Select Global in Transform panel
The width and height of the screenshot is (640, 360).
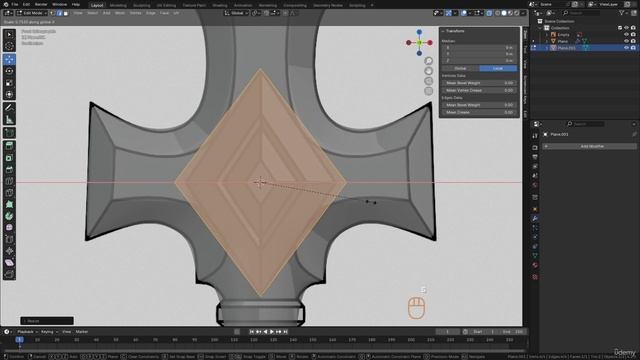pyautogui.click(x=460, y=68)
